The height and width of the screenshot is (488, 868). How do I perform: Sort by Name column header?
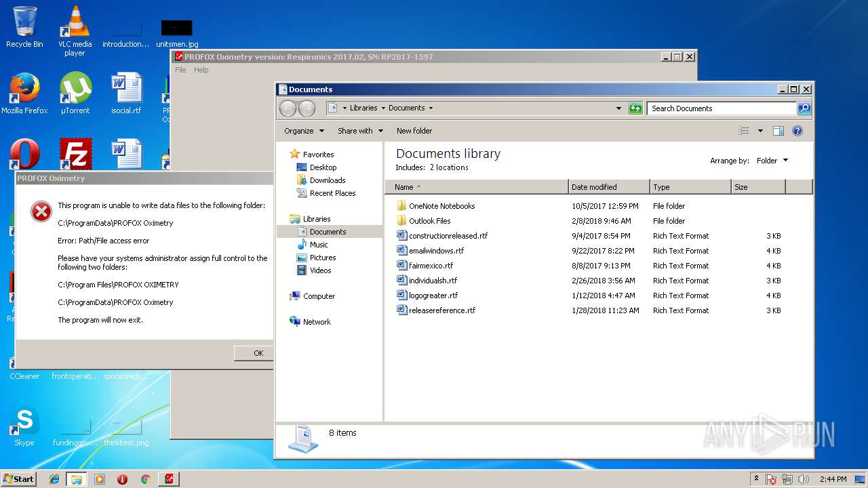(477, 187)
